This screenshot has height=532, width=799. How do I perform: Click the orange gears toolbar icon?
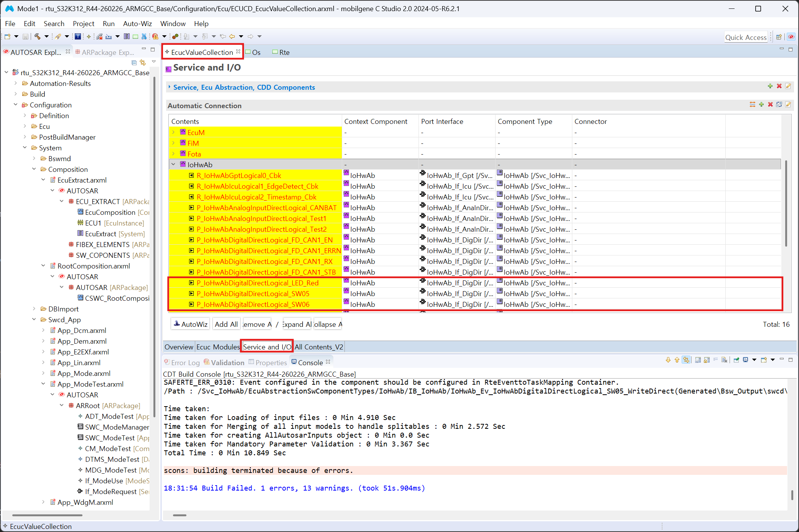pyautogui.click(x=175, y=36)
